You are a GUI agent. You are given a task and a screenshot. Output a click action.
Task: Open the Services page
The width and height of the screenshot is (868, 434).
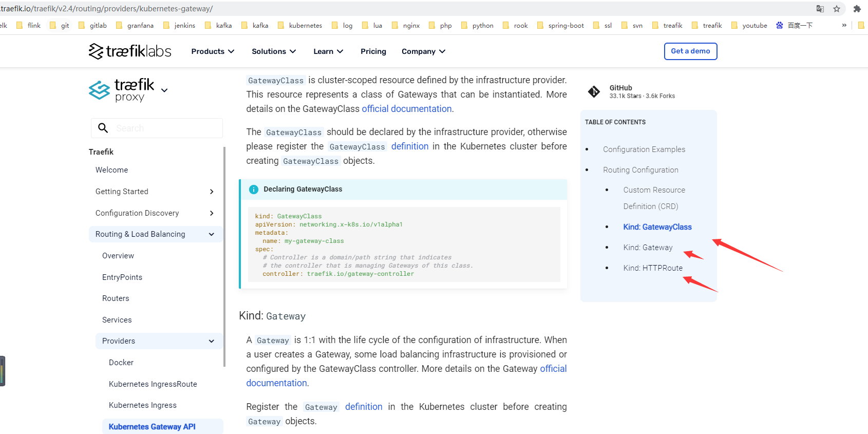[117, 320]
